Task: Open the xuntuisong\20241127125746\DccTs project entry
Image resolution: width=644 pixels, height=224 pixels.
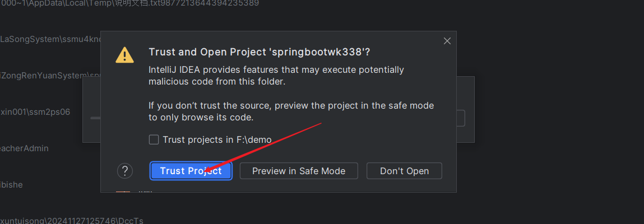Action: [72, 220]
